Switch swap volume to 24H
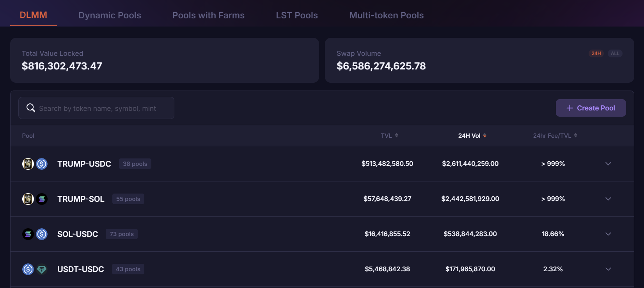The image size is (644, 288). [596, 53]
